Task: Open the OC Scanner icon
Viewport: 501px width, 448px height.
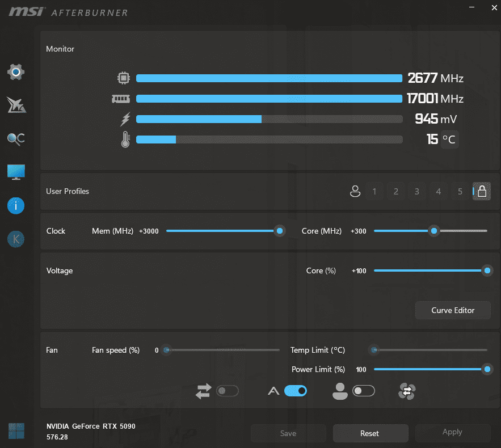Action: tap(16, 138)
